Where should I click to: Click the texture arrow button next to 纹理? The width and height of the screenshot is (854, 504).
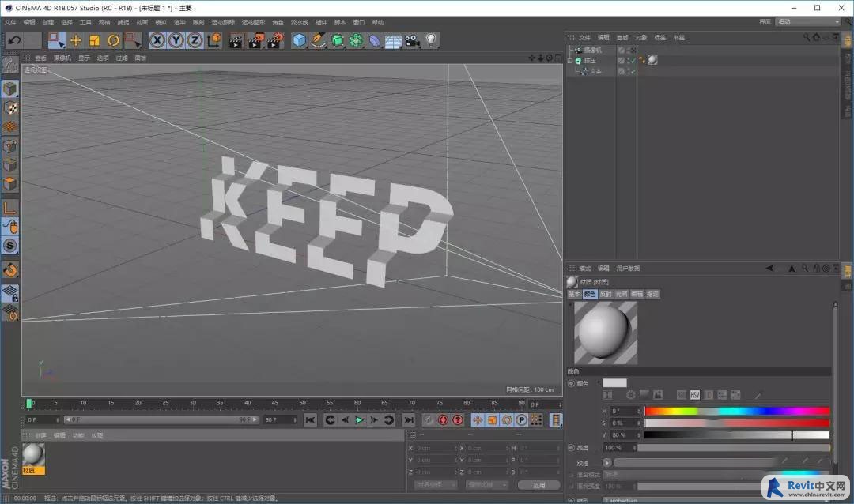[606, 463]
